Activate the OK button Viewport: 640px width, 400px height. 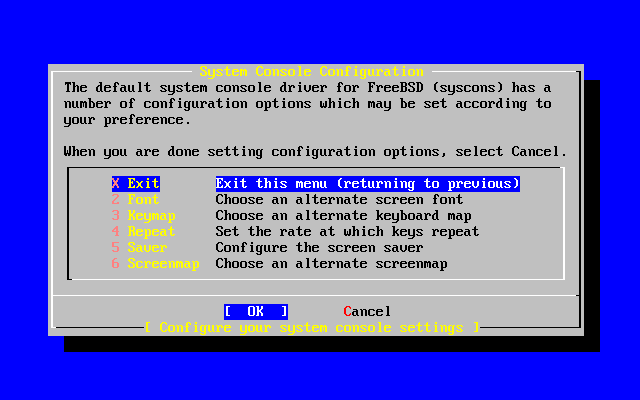(256, 311)
